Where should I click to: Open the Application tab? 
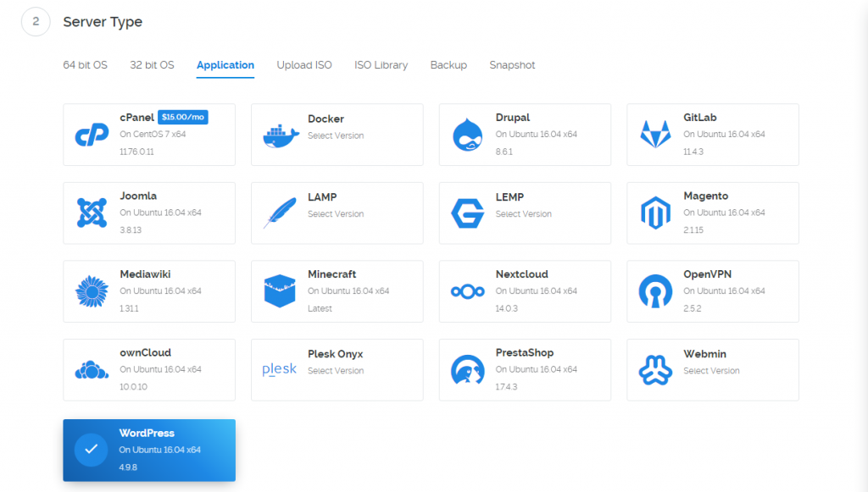pos(225,65)
